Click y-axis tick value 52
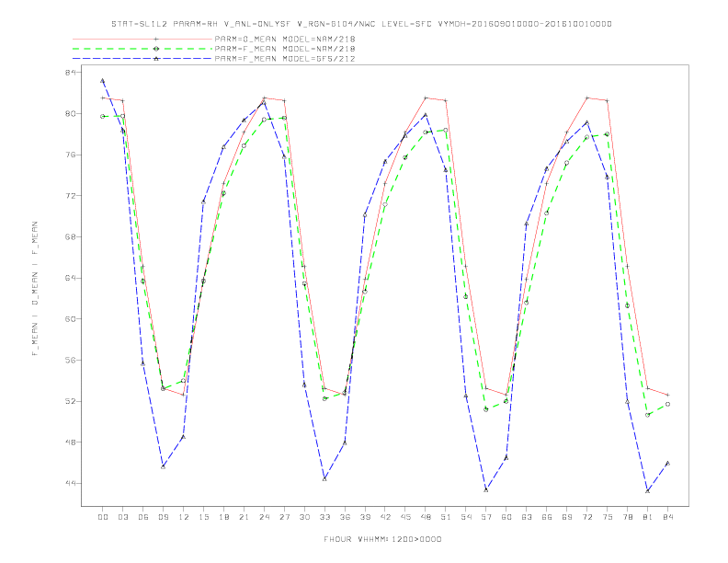 (70, 401)
